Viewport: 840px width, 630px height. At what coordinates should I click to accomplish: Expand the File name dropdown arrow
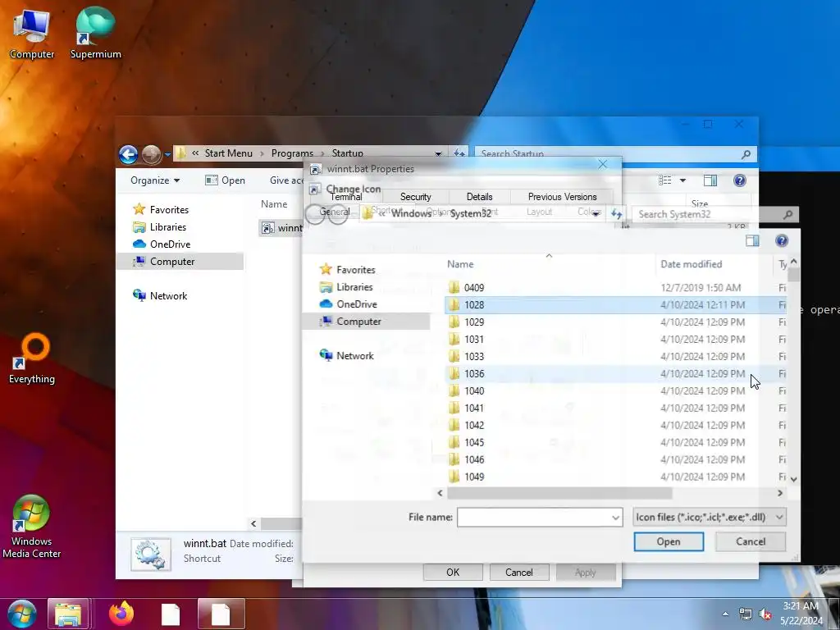point(615,517)
